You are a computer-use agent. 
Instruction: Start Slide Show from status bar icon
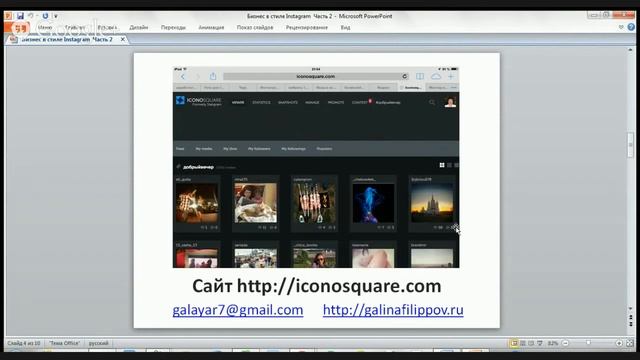tap(540, 343)
